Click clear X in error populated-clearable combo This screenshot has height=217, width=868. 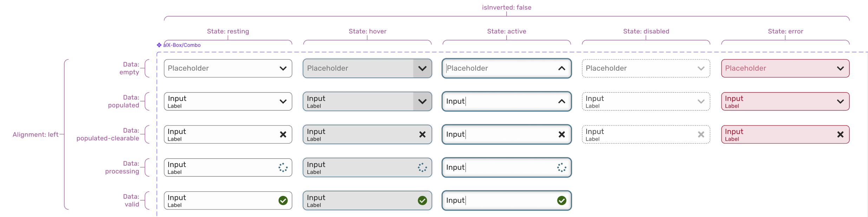pyautogui.click(x=840, y=134)
